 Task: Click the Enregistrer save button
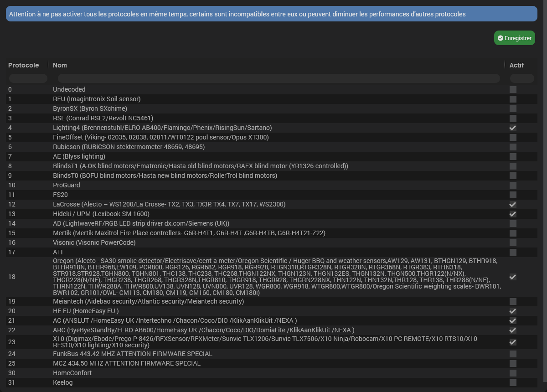(514, 38)
